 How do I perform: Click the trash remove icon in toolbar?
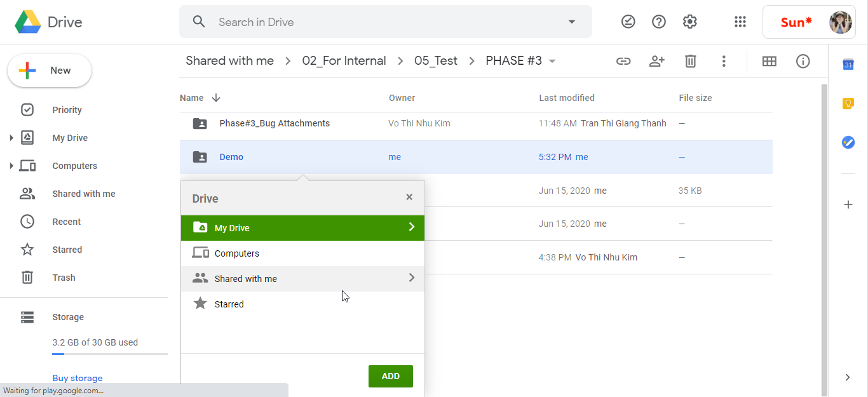[690, 61]
